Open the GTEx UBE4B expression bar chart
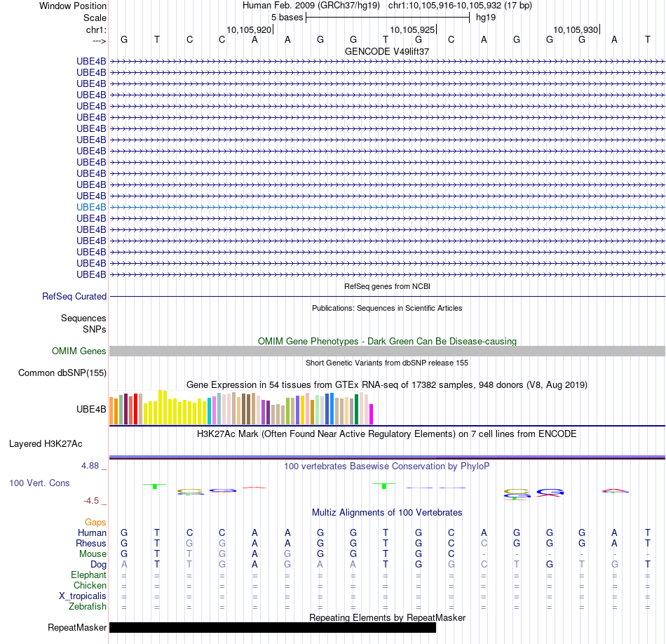Image resolution: width=666 pixels, height=644 pixels. point(241,408)
